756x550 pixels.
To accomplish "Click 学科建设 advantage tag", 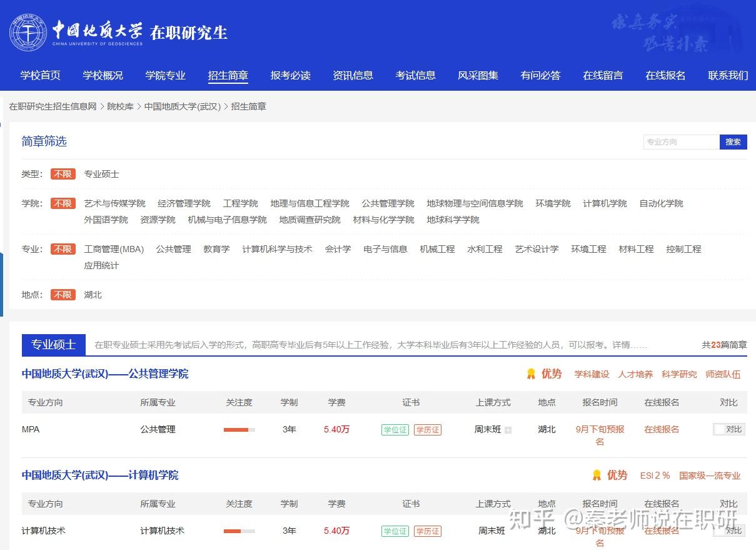I will [x=592, y=374].
